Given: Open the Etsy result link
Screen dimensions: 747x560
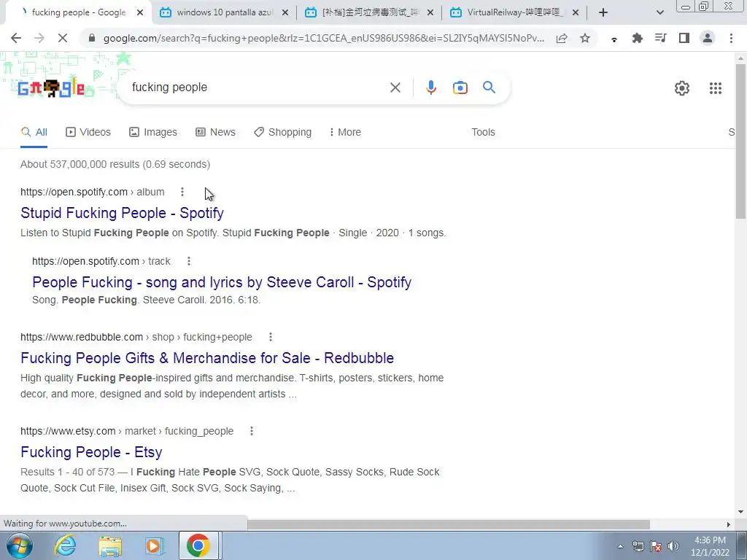Looking at the screenshot, I should tap(91, 452).
